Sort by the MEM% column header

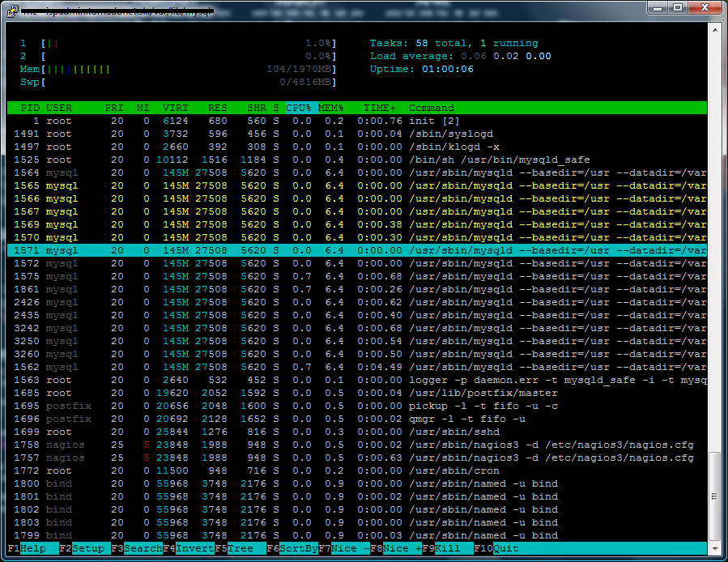(331, 108)
